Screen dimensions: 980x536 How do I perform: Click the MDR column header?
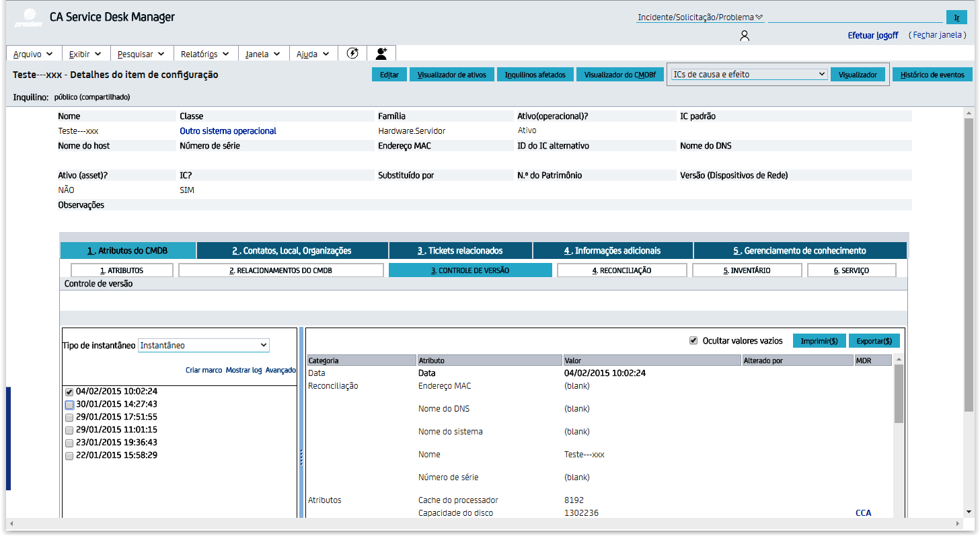[873, 360]
